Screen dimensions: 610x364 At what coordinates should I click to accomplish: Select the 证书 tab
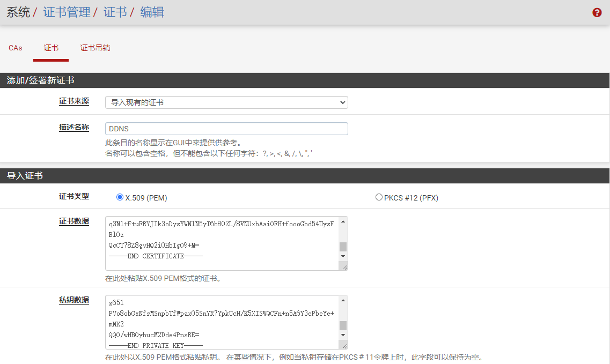pos(51,48)
